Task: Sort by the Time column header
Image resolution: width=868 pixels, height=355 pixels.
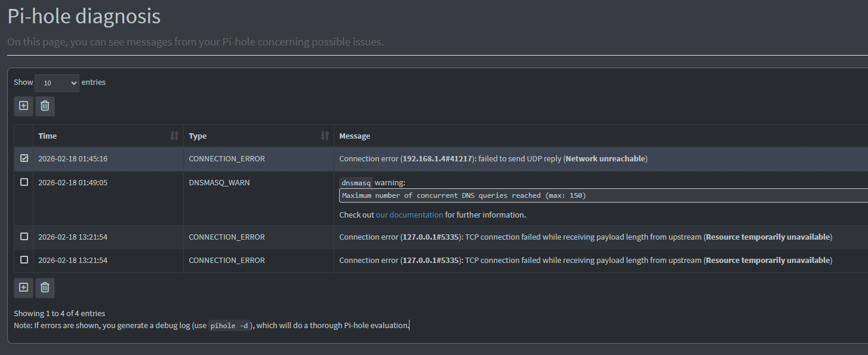Action: tap(108, 136)
